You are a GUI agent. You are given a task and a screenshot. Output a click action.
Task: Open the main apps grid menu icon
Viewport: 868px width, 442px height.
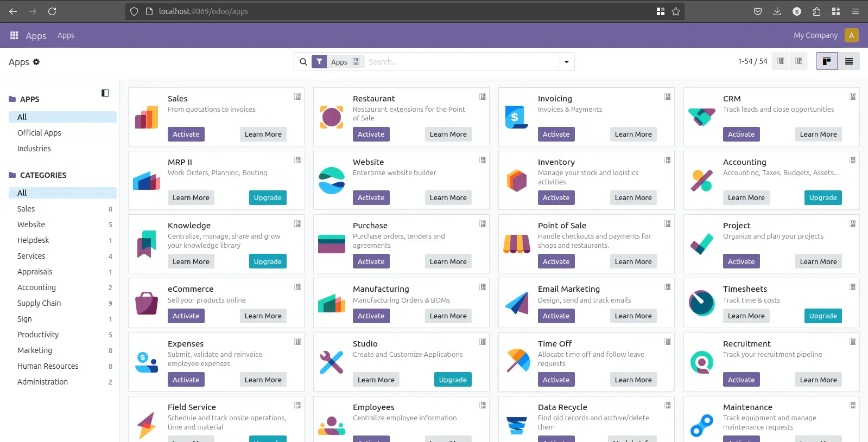point(14,35)
